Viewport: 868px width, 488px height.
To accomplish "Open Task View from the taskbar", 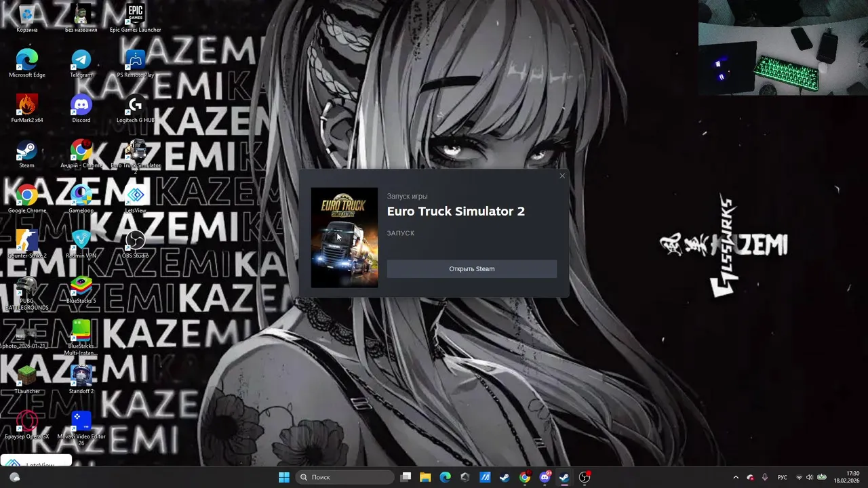I will click(406, 477).
